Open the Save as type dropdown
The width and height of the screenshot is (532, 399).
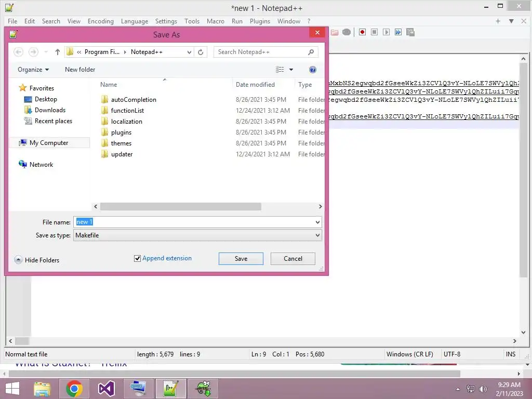tap(317, 235)
